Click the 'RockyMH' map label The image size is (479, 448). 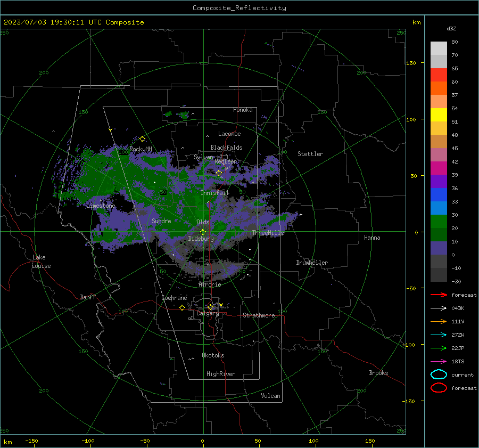tap(141, 149)
